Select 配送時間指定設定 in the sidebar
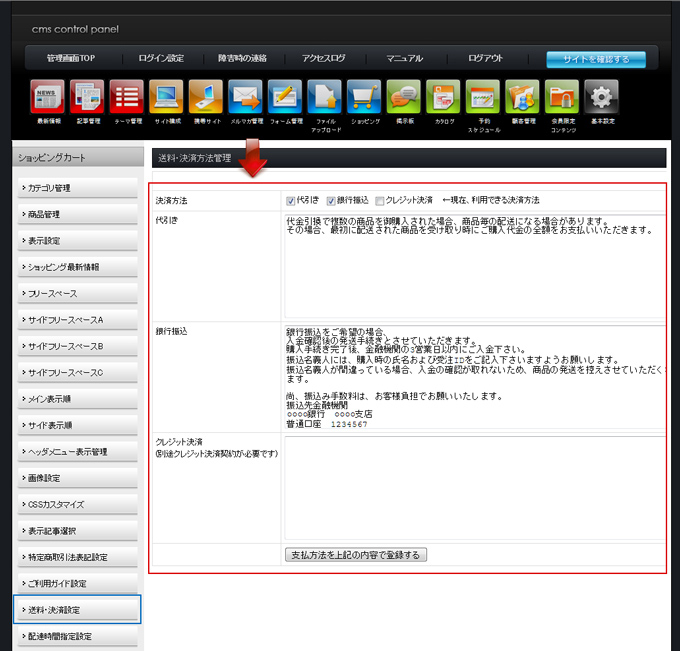 click(78, 636)
